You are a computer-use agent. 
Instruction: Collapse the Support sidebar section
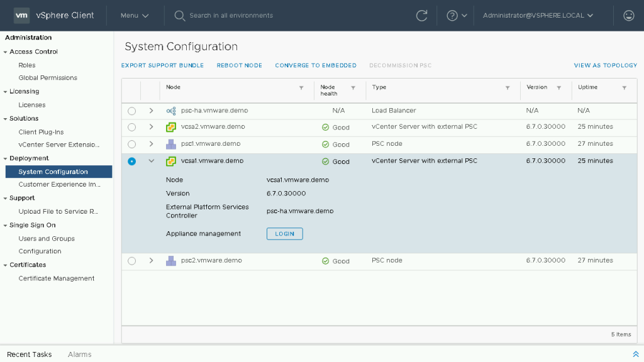click(x=5, y=199)
